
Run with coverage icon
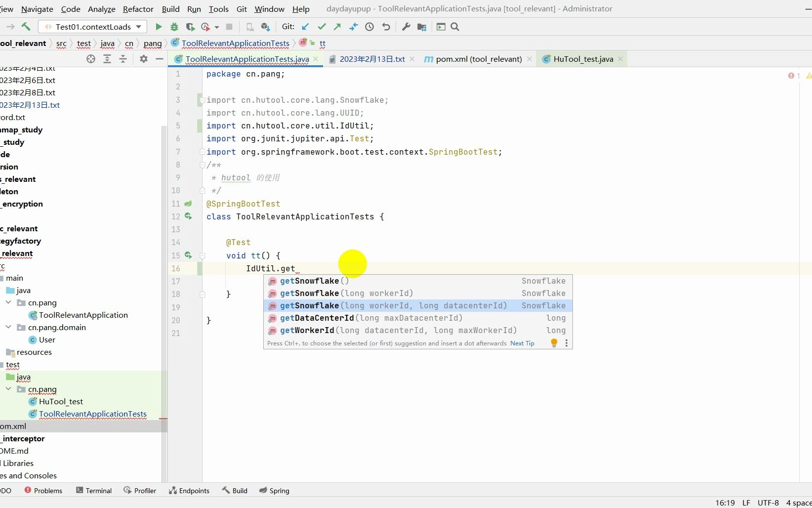click(x=190, y=27)
